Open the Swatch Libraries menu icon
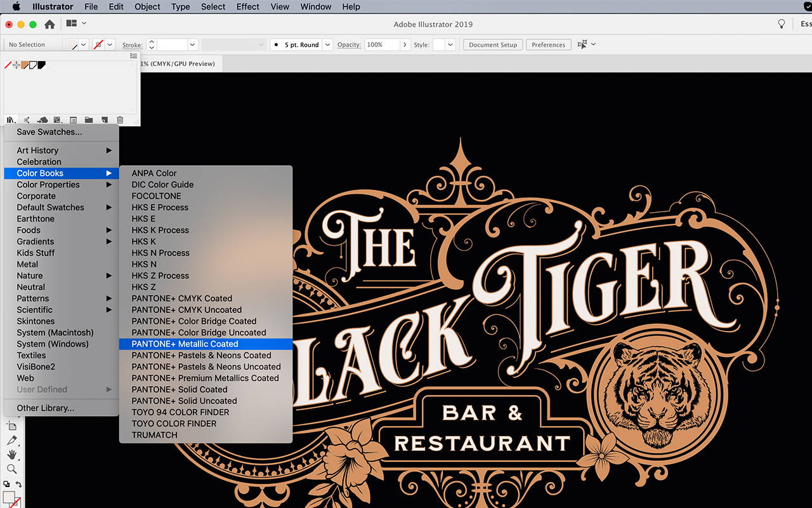This screenshot has width=812, height=508. (11, 120)
